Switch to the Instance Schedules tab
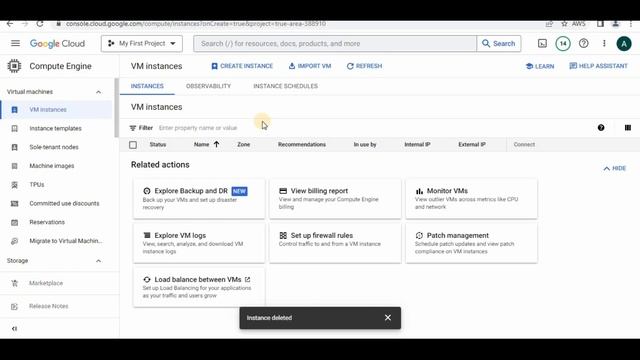640x360 pixels. coord(285,86)
